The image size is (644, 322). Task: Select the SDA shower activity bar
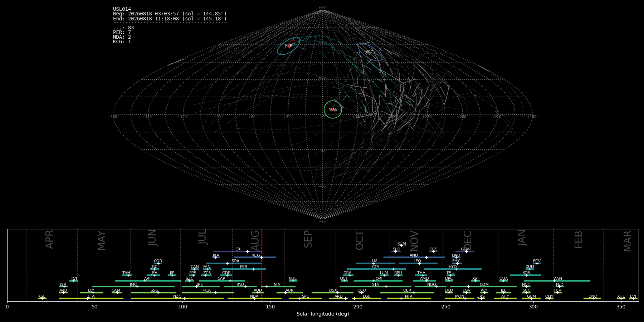pyautogui.click(x=234, y=263)
